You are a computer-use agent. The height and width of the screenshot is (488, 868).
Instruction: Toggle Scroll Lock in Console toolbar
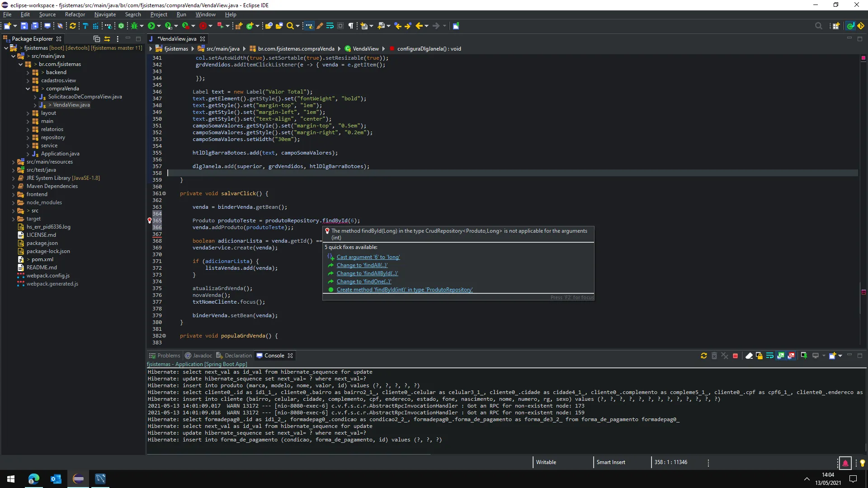click(759, 356)
